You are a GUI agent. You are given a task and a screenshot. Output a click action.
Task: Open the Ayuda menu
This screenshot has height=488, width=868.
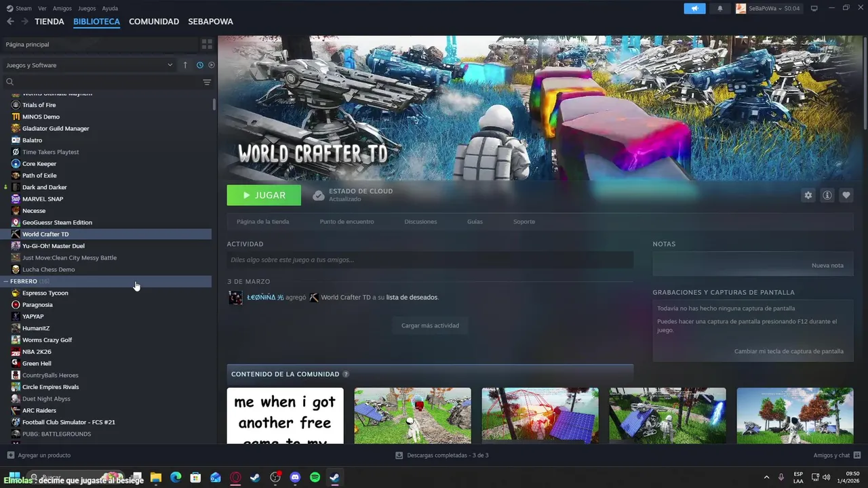tap(110, 8)
